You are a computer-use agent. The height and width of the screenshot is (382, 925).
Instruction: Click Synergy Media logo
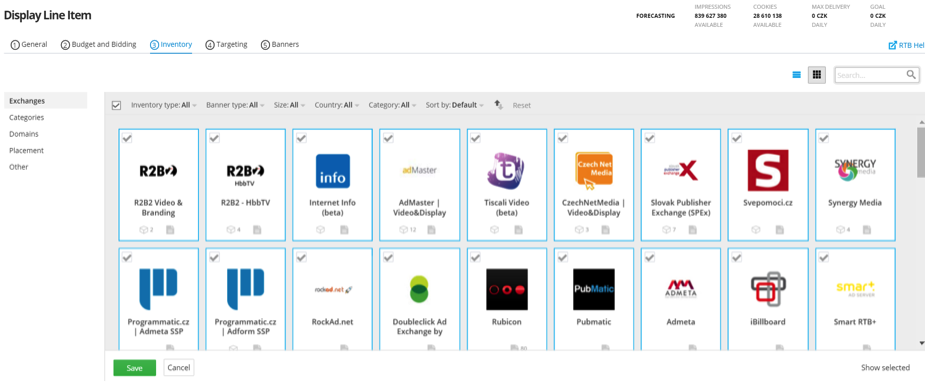[x=855, y=170]
